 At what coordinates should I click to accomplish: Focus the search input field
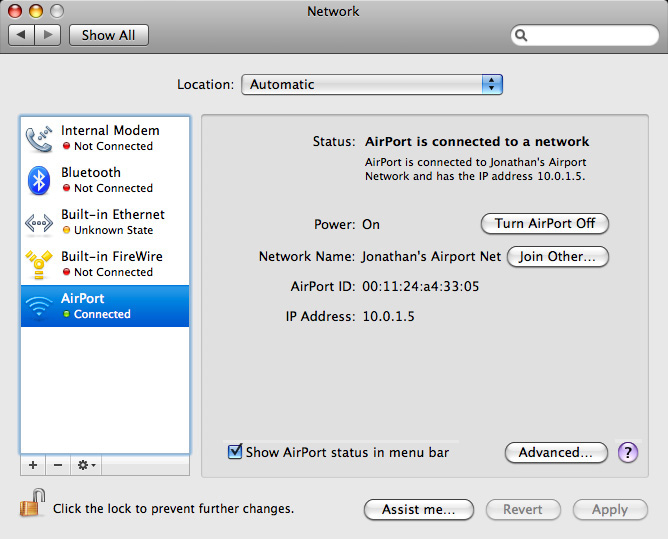(x=584, y=35)
